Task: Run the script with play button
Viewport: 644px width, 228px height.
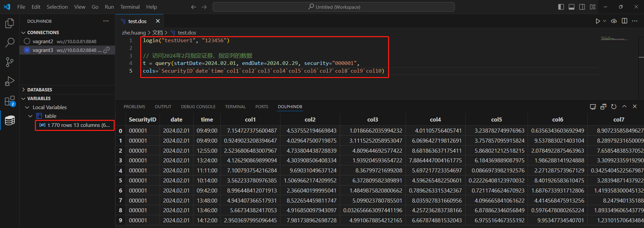Action: pos(598,21)
